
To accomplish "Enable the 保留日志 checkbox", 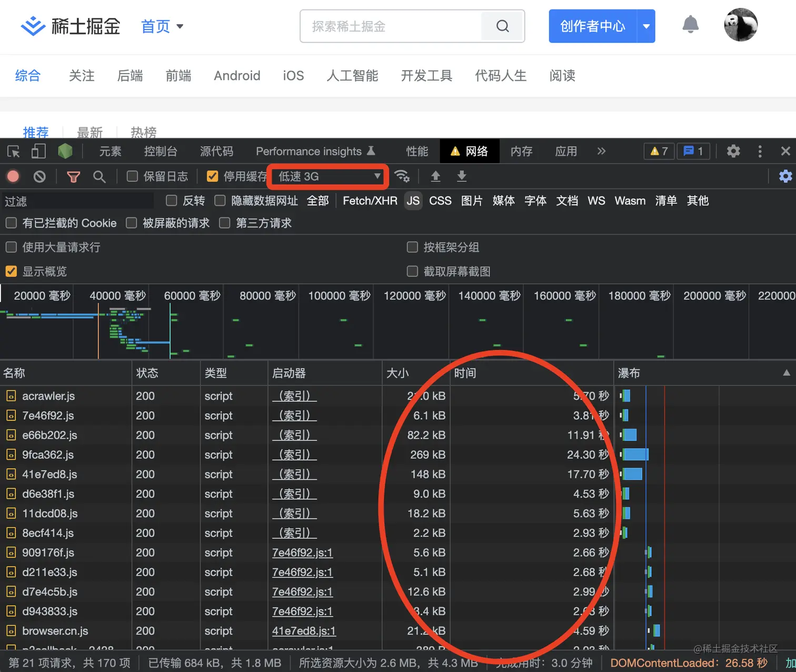I will [x=132, y=176].
